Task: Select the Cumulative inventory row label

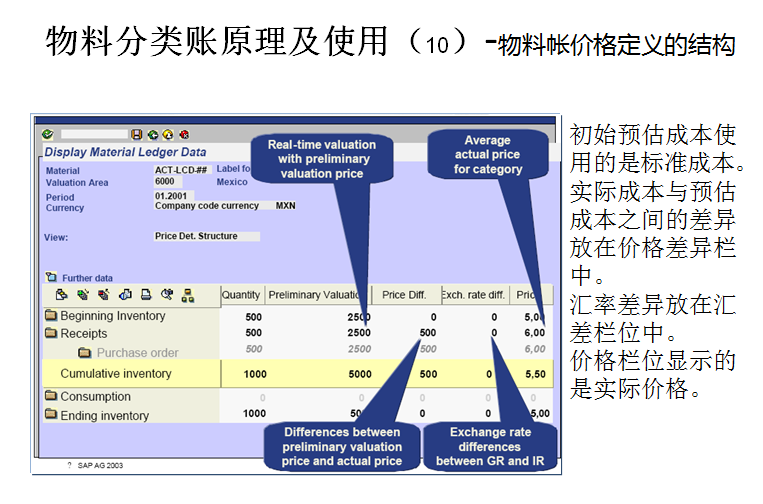Action: pyautogui.click(x=116, y=374)
